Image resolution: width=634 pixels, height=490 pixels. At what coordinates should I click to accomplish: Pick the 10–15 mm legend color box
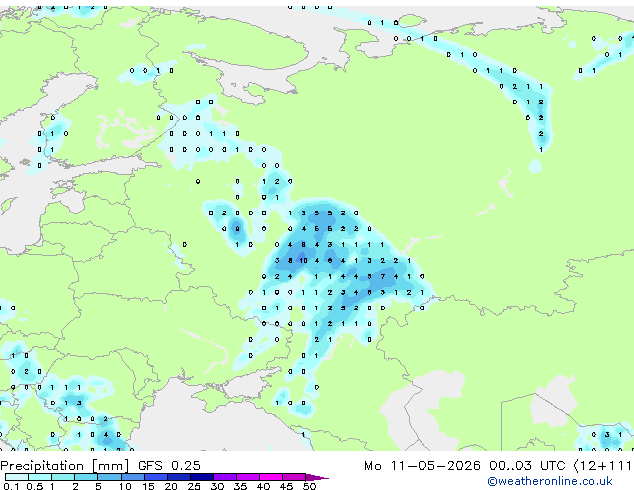(132, 477)
